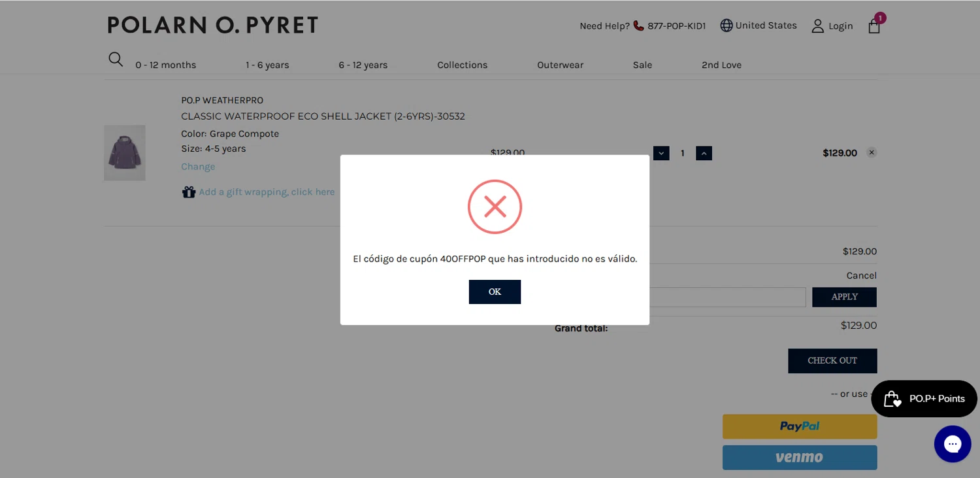Dismiss the error dialog with OK
This screenshot has width=980, height=478.
point(495,292)
